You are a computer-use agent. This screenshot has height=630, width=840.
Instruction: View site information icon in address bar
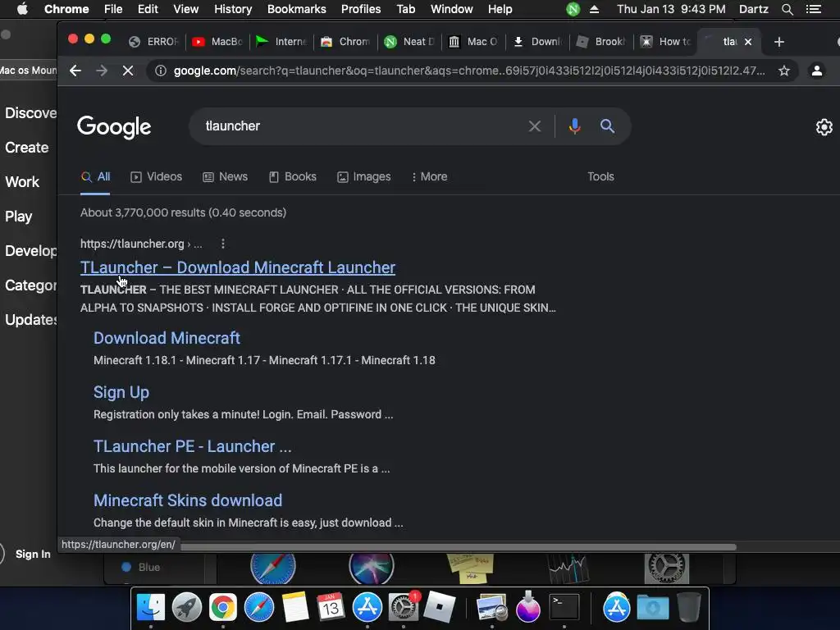click(160, 71)
